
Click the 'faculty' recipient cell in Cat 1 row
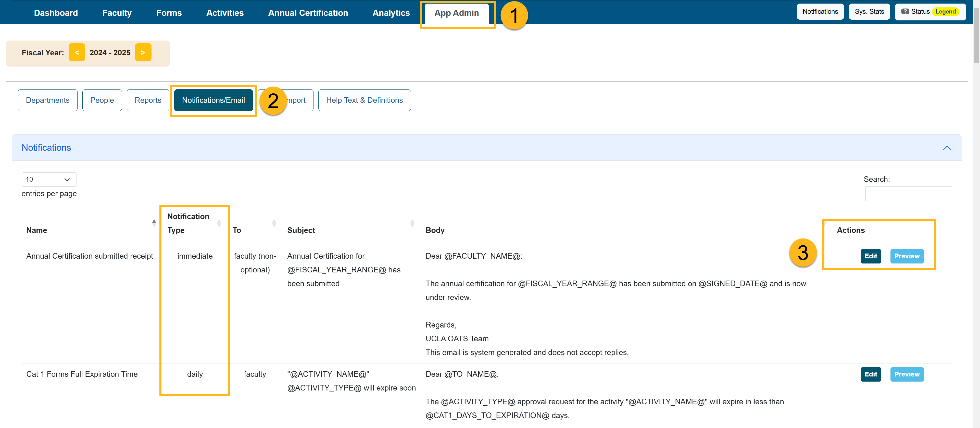coord(255,374)
